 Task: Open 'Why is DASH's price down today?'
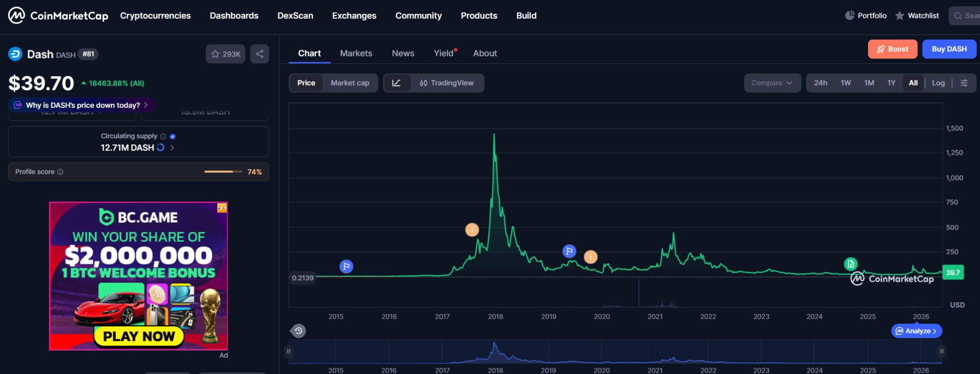tap(81, 105)
